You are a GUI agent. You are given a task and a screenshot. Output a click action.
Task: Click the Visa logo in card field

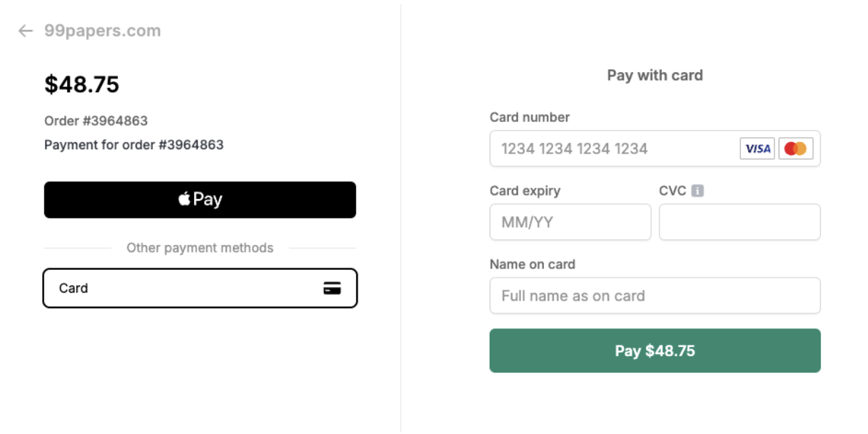pos(757,148)
